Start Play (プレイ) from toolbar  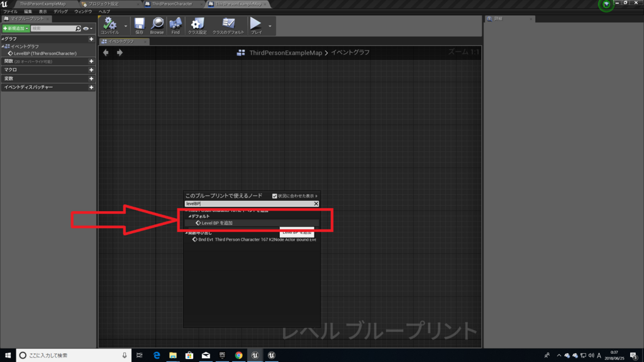(256, 25)
